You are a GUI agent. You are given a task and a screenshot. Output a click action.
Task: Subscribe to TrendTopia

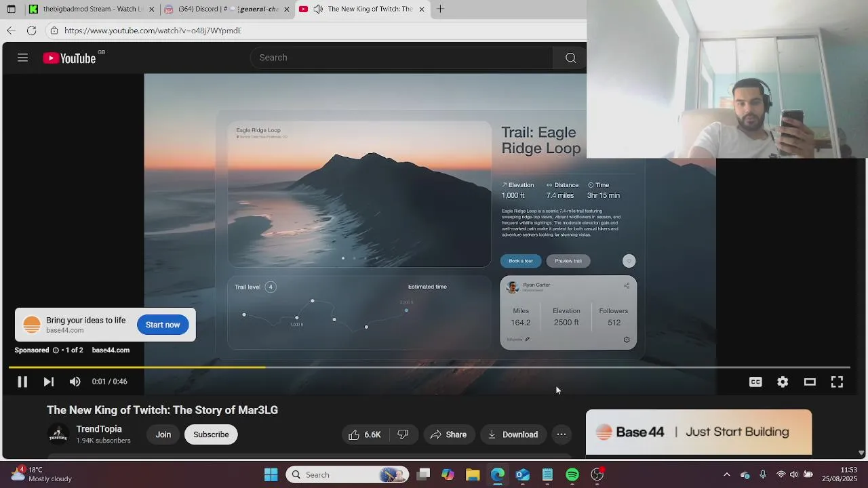point(211,434)
